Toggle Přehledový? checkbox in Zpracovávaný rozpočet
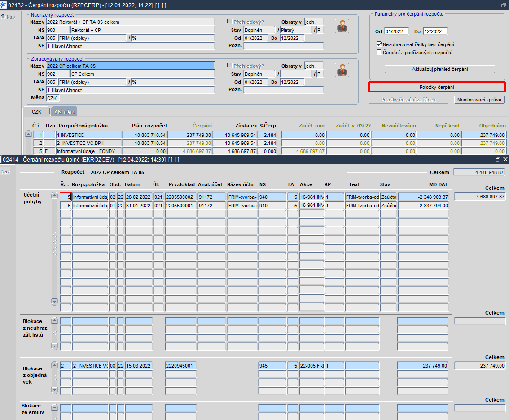Image resolution: width=509 pixels, height=420 pixels. pos(229,65)
